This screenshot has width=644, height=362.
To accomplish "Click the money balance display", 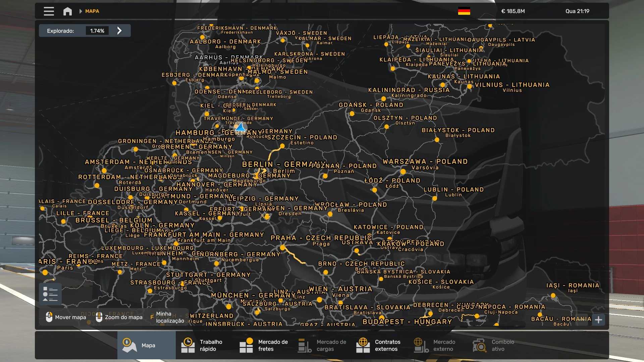I will click(513, 11).
